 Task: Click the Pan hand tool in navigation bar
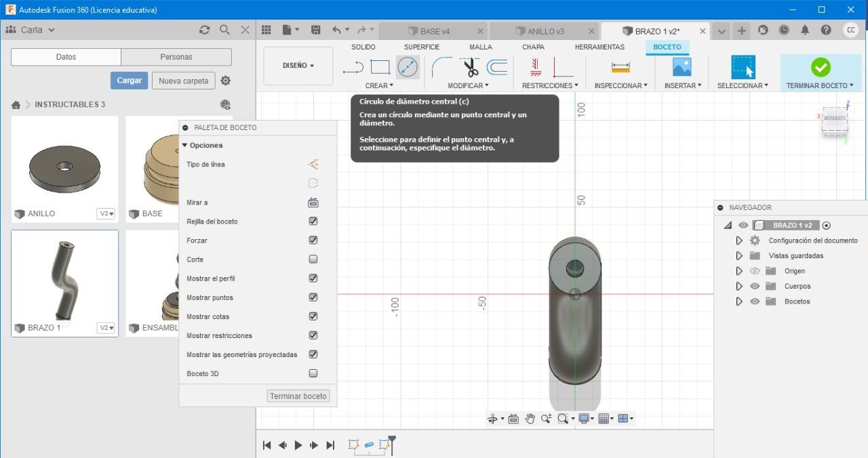click(x=530, y=419)
